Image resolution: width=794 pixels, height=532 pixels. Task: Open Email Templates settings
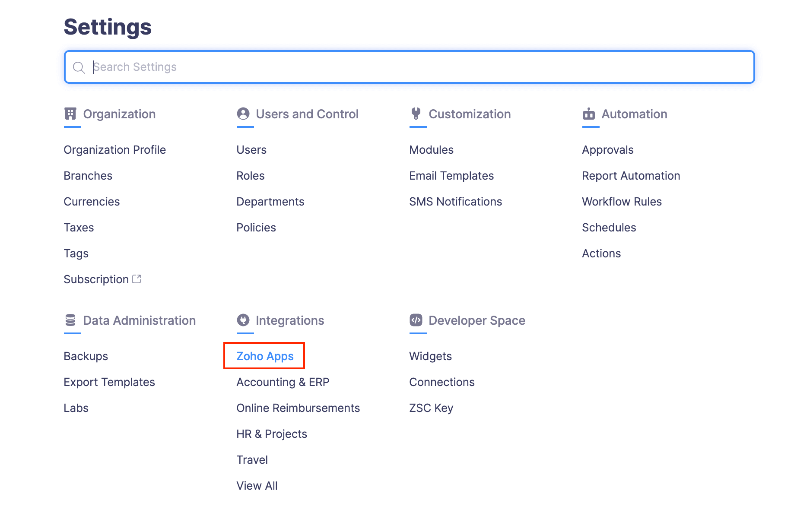click(451, 176)
